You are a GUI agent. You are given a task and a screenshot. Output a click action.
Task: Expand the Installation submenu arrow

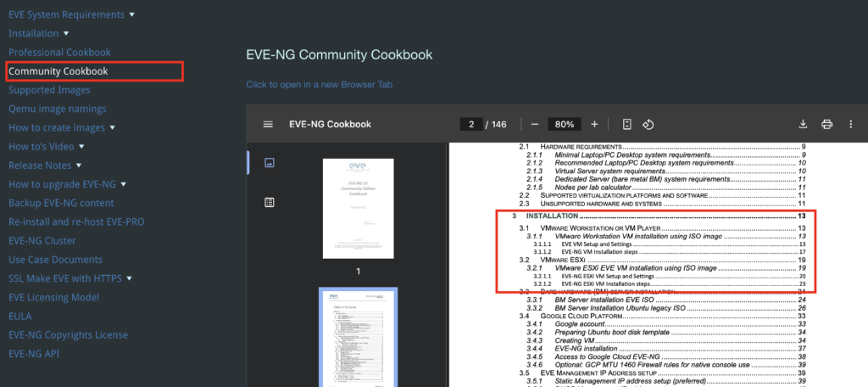[66, 33]
